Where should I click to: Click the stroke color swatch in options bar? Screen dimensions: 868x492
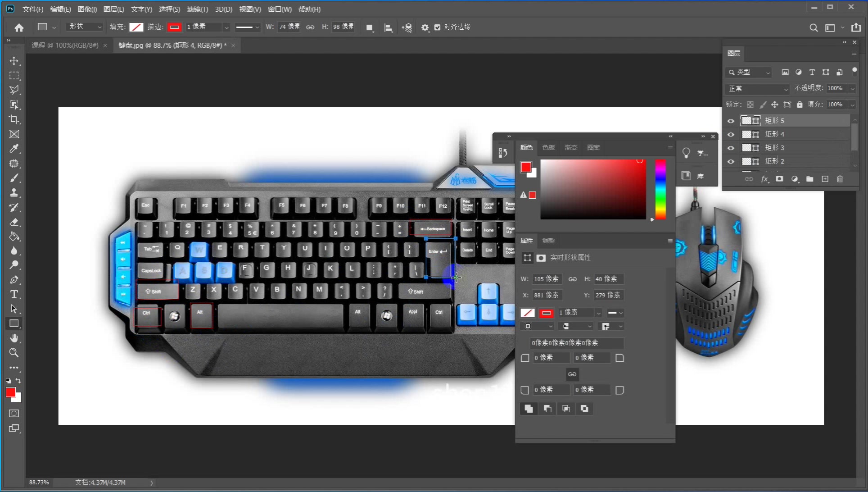coord(174,27)
